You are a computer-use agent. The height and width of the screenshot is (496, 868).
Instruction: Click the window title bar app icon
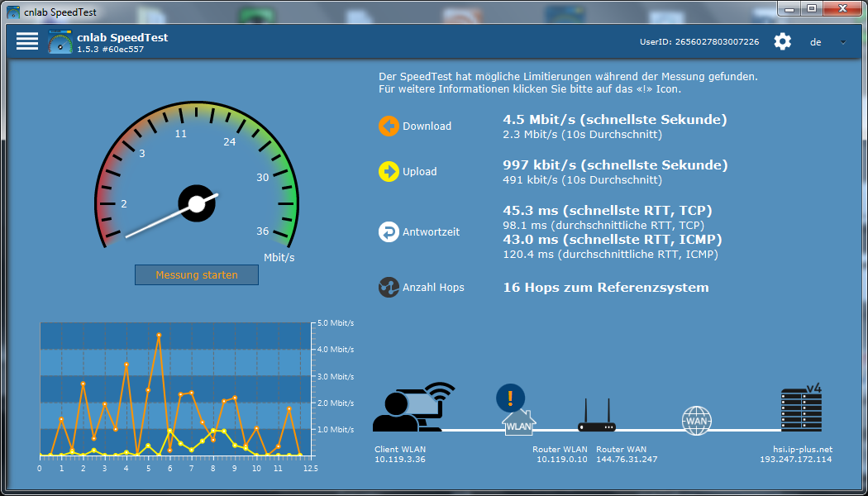point(12,11)
